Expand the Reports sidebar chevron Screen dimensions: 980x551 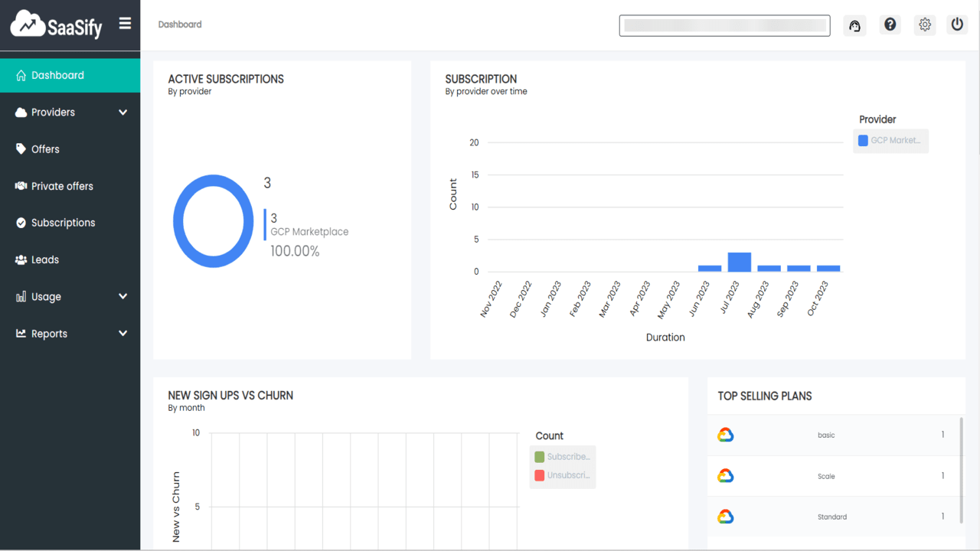pos(123,334)
